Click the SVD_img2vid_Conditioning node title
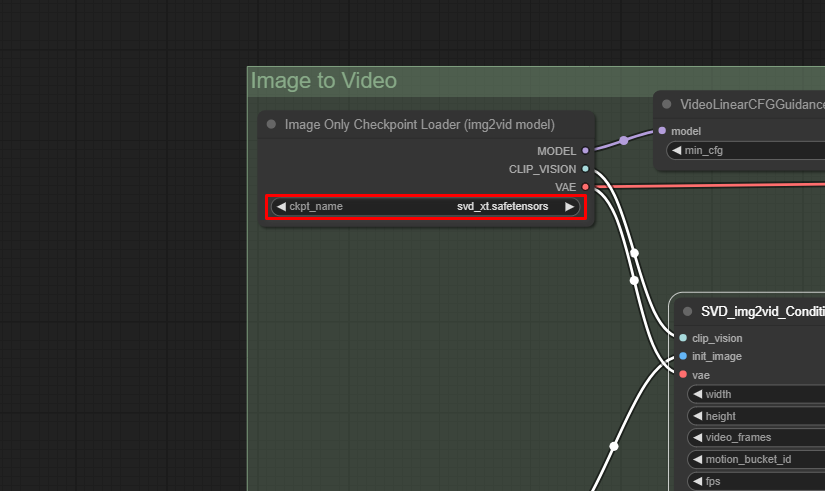 pyautogui.click(x=763, y=312)
